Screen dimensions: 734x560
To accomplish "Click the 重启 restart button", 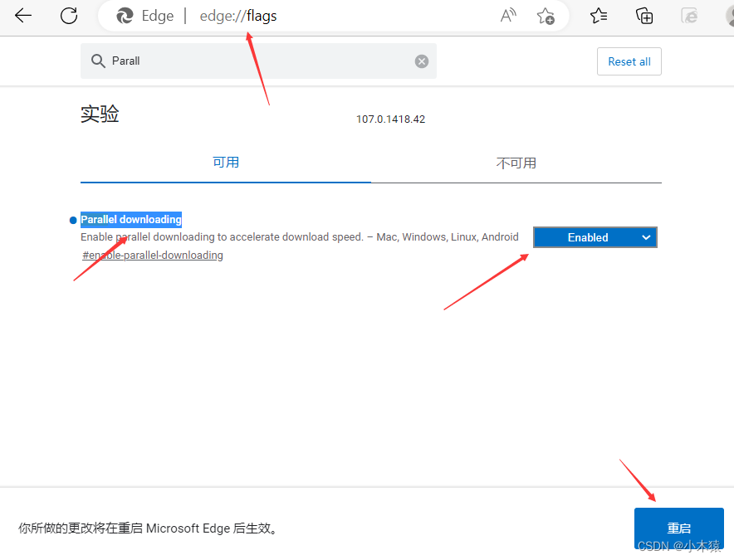I will 678,528.
